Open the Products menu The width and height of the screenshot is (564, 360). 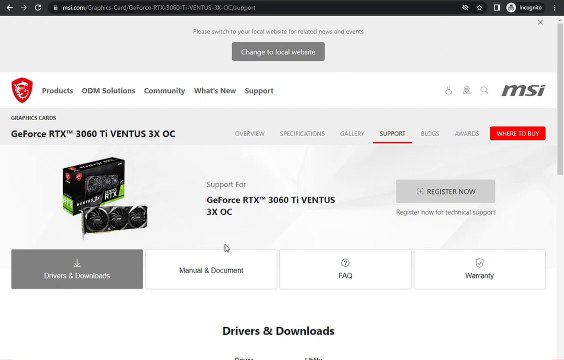pyautogui.click(x=58, y=91)
